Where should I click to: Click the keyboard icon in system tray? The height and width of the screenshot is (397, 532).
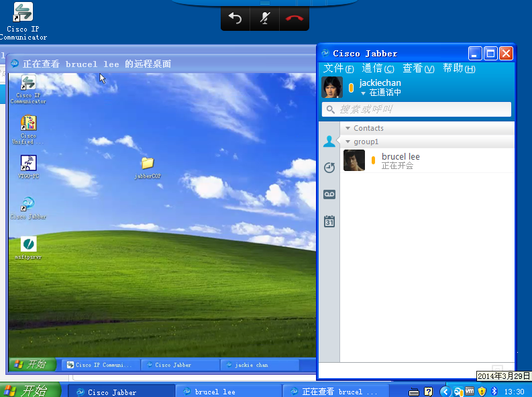click(414, 392)
